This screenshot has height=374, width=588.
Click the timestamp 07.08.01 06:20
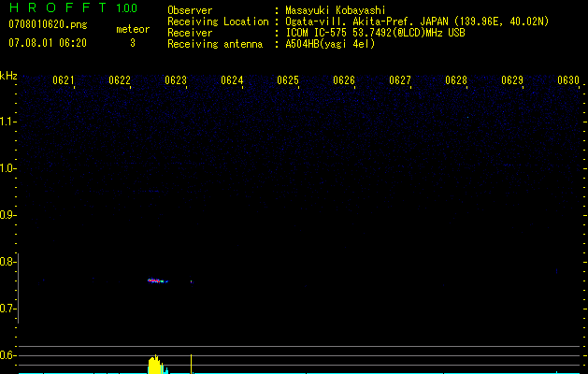point(48,43)
